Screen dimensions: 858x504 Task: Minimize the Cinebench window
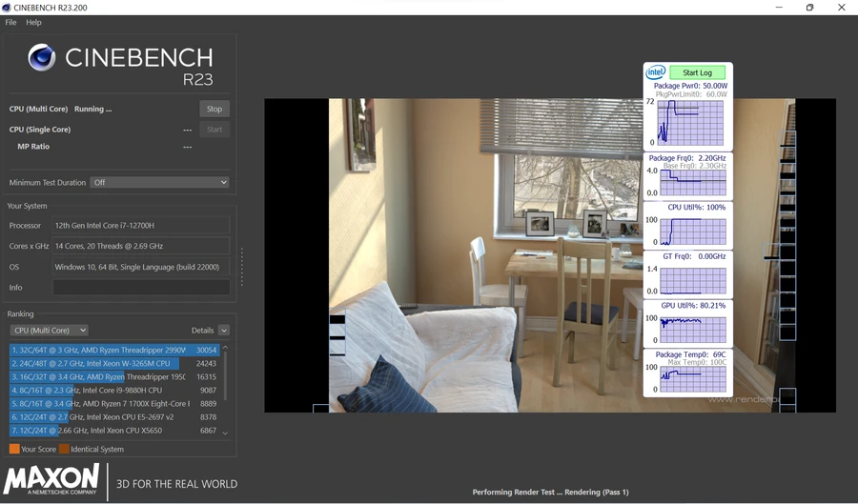779,7
